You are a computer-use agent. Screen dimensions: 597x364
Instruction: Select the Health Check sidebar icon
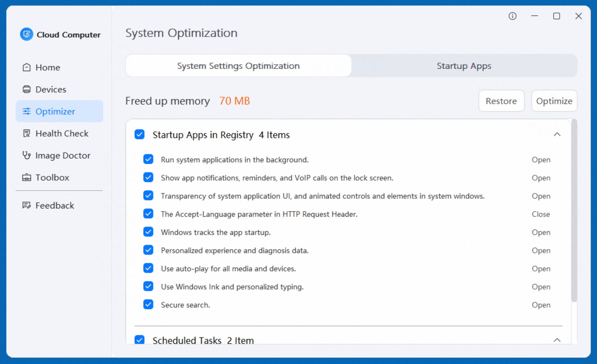click(27, 133)
